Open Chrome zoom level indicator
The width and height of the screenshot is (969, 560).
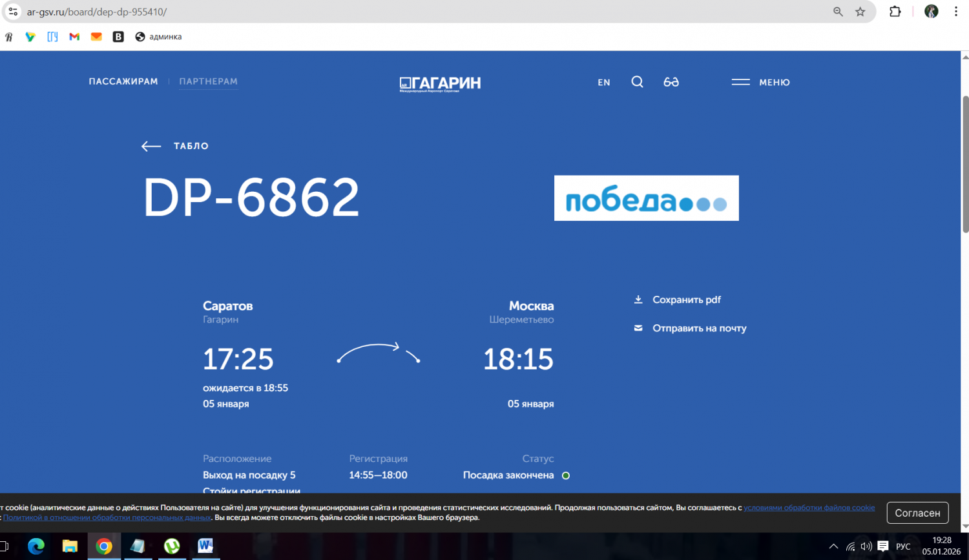click(838, 12)
